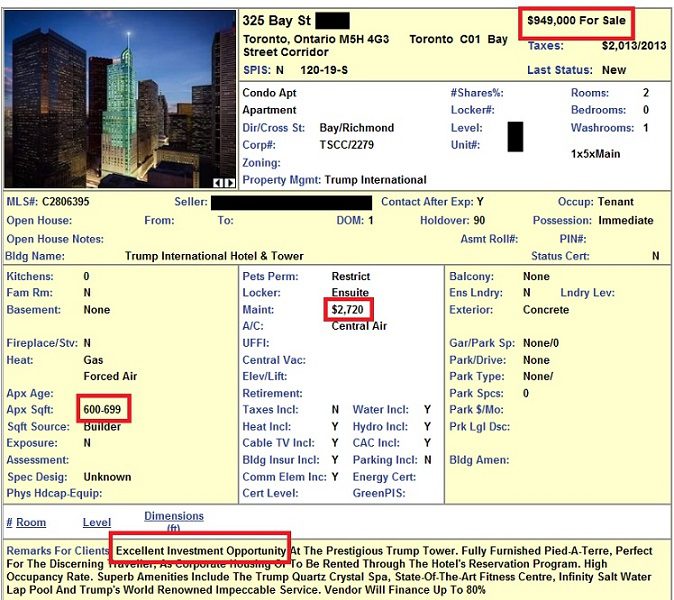Viewport: 674px width, 600px height.
Task: Select the maintenance fee $2,720
Action: [x=347, y=309]
